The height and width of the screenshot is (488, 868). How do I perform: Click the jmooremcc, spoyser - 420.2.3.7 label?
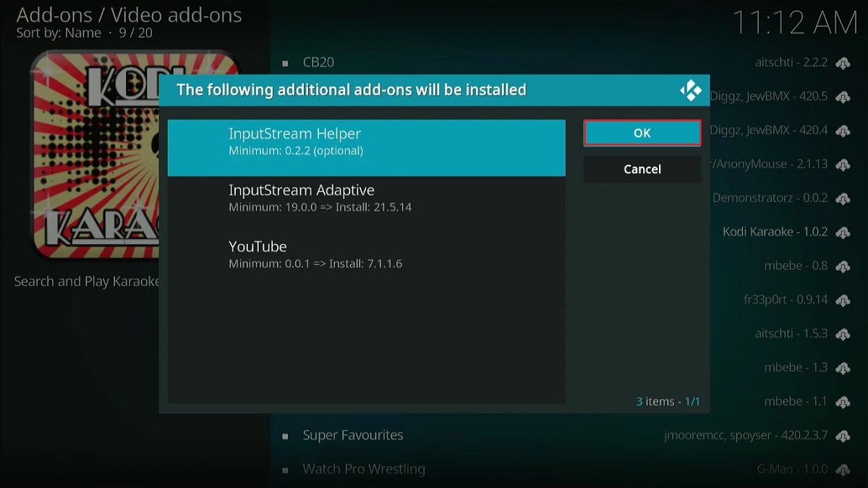pyautogui.click(x=746, y=436)
